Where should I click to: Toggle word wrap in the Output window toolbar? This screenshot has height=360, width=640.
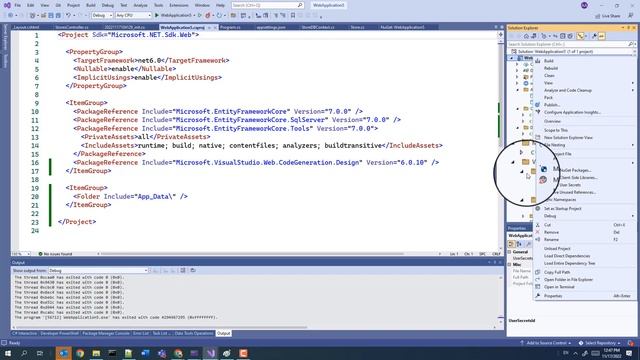[x=193, y=270]
